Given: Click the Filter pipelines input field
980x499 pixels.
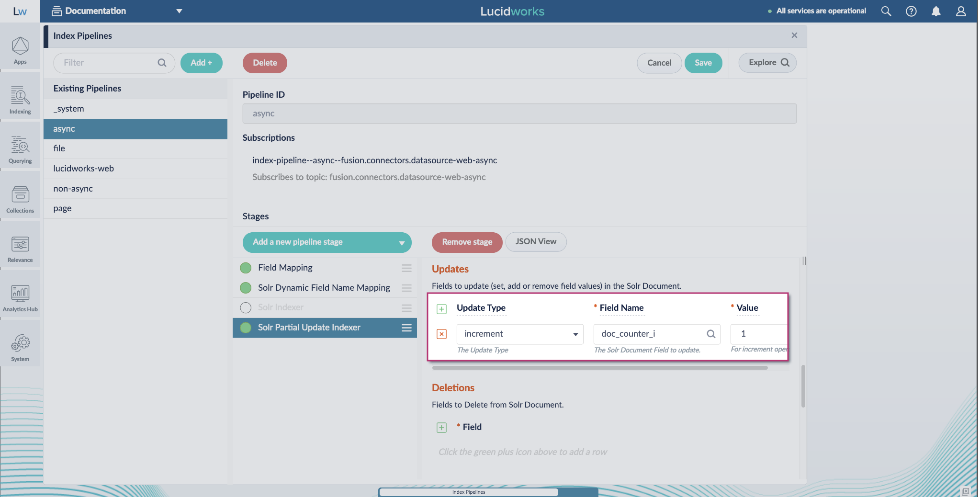Looking at the screenshot, I should (114, 63).
